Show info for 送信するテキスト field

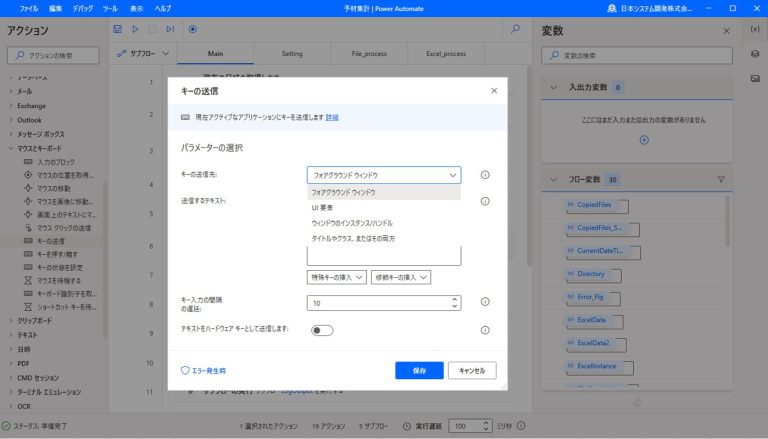click(x=485, y=201)
